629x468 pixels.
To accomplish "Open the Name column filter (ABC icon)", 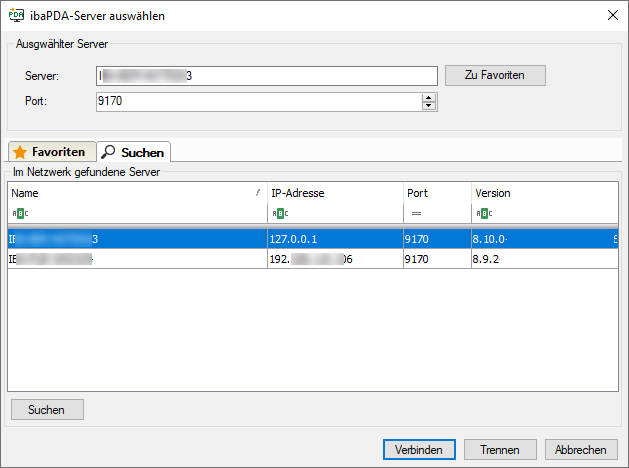I will [20, 213].
